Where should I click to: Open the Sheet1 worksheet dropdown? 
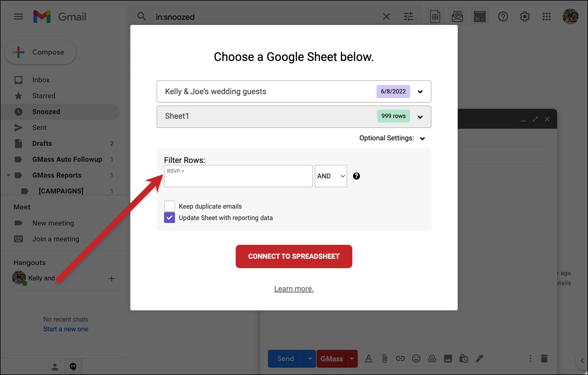(294, 117)
